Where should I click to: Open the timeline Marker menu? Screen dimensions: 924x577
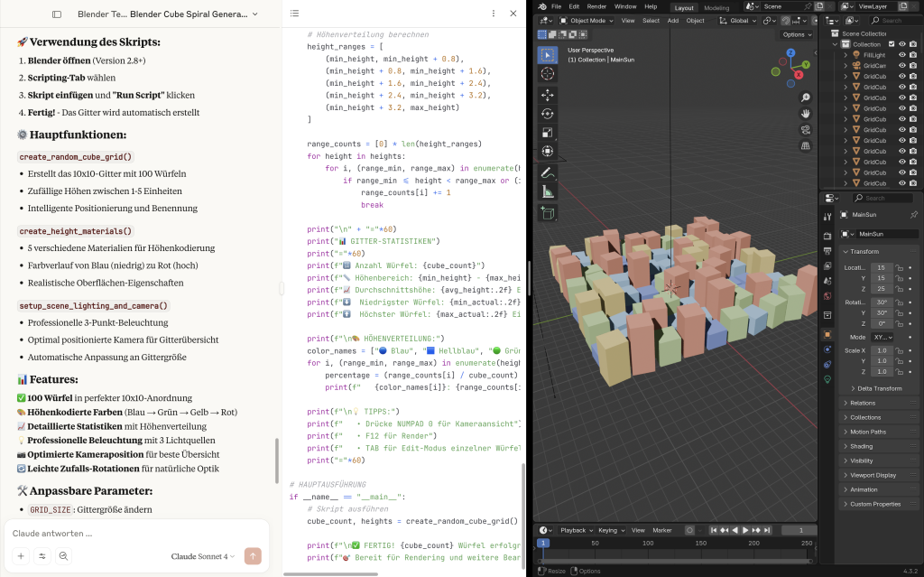click(661, 530)
